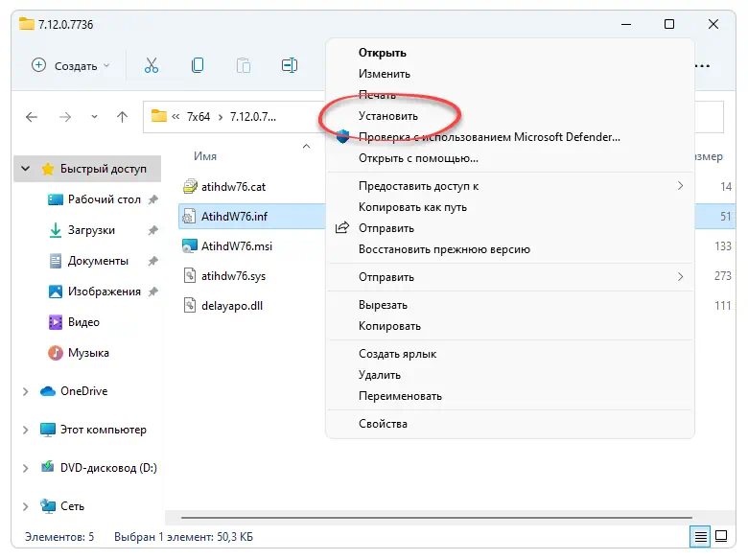Select the AtihdW76.msi file
The width and height of the screenshot is (748, 560).
click(236, 246)
